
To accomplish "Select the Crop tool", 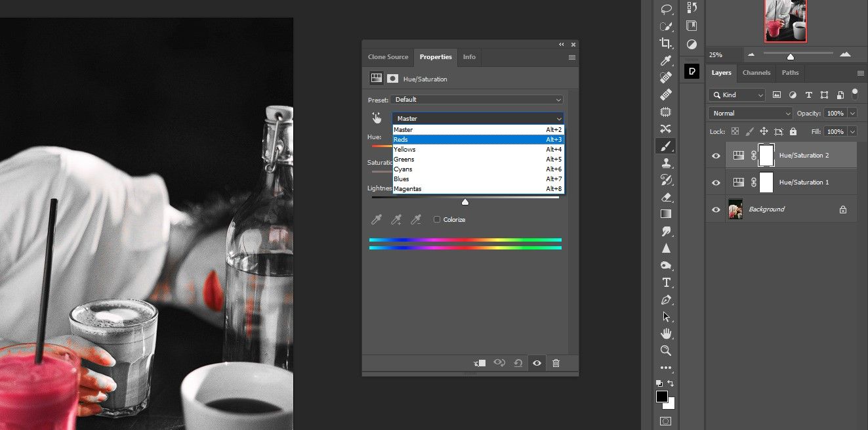I will pos(666,43).
